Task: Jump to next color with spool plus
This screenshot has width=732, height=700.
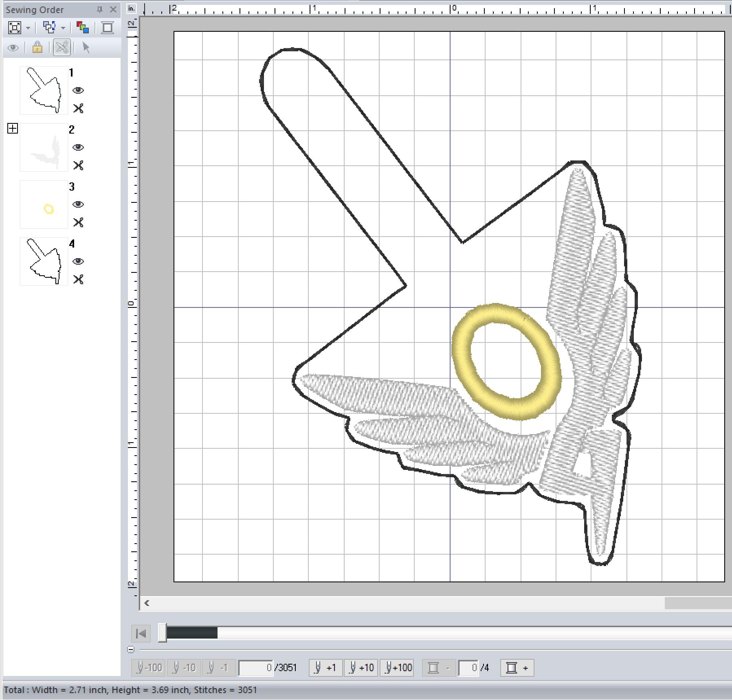Action: 517,668
